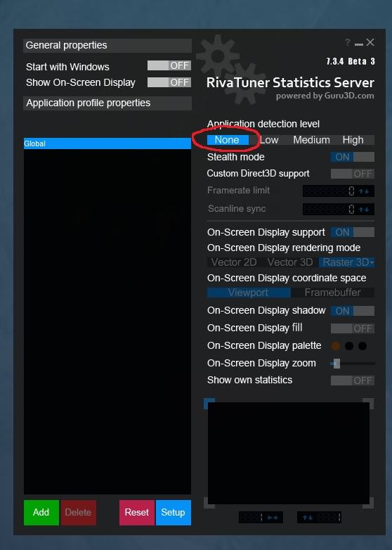Click the green Add button

(x=41, y=513)
